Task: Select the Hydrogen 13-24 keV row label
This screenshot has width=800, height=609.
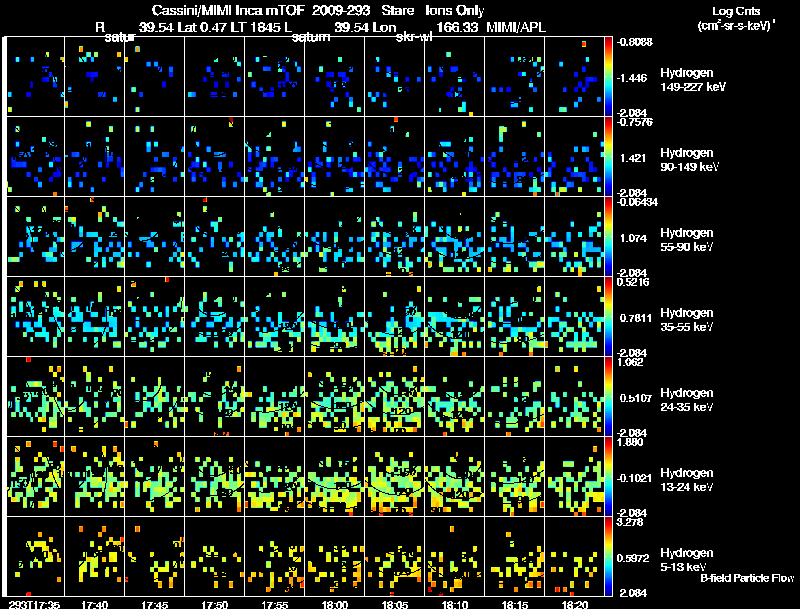Action: point(687,480)
